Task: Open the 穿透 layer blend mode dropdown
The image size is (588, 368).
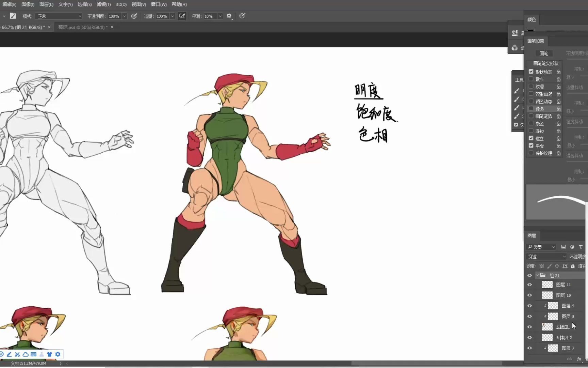Action: [x=546, y=257]
